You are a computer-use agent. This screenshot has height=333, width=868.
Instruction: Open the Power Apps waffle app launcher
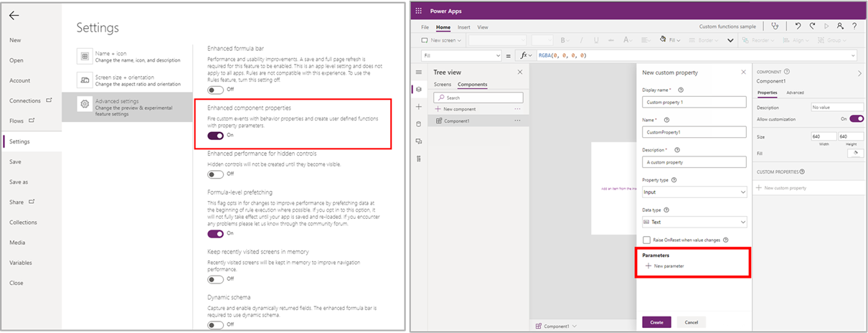[420, 11]
